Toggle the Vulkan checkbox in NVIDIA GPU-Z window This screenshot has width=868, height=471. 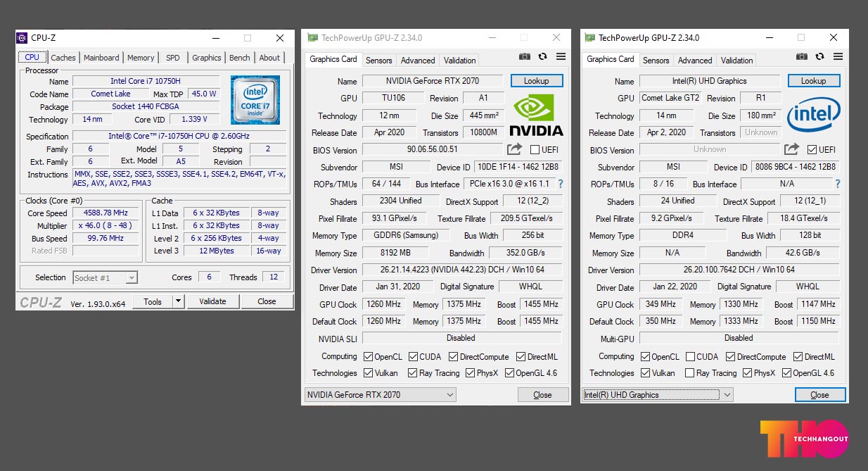click(x=368, y=373)
